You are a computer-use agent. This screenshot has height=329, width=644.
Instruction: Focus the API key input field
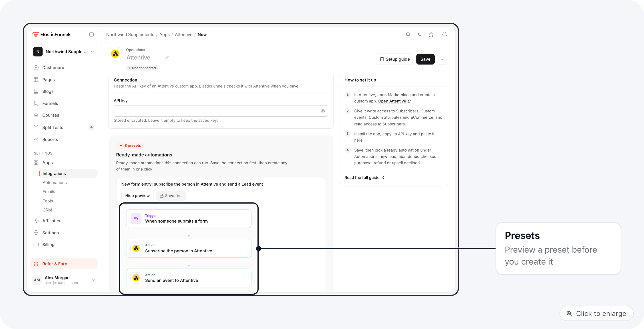pyautogui.click(x=221, y=111)
